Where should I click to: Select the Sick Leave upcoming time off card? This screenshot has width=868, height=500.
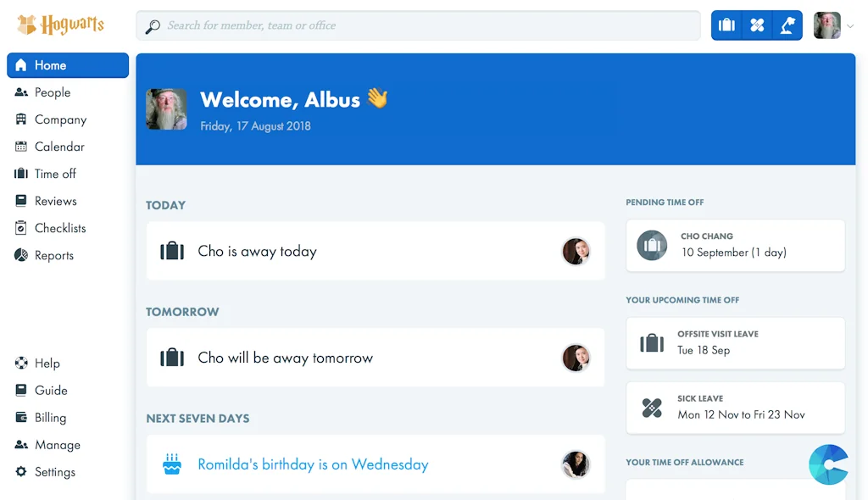pos(735,407)
